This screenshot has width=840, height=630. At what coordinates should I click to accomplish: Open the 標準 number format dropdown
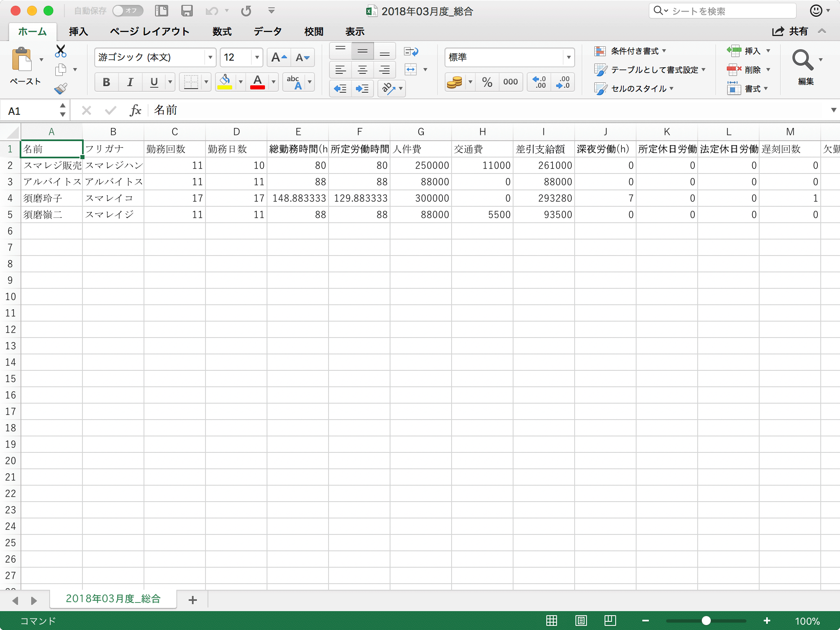(568, 57)
